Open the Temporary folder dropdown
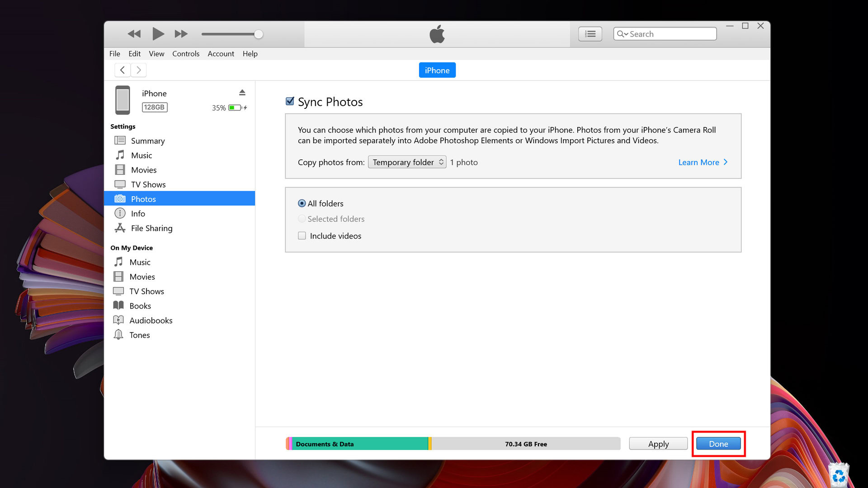The image size is (868, 488). (407, 162)
